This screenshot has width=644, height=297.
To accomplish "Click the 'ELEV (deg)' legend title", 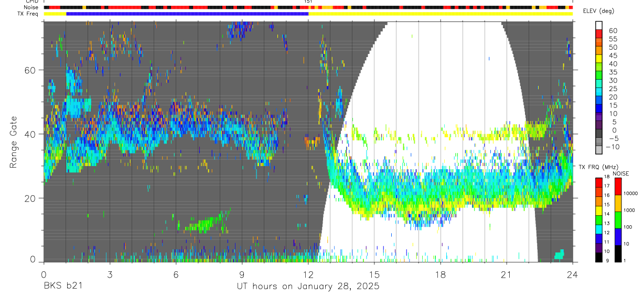I will click(598, 11).
